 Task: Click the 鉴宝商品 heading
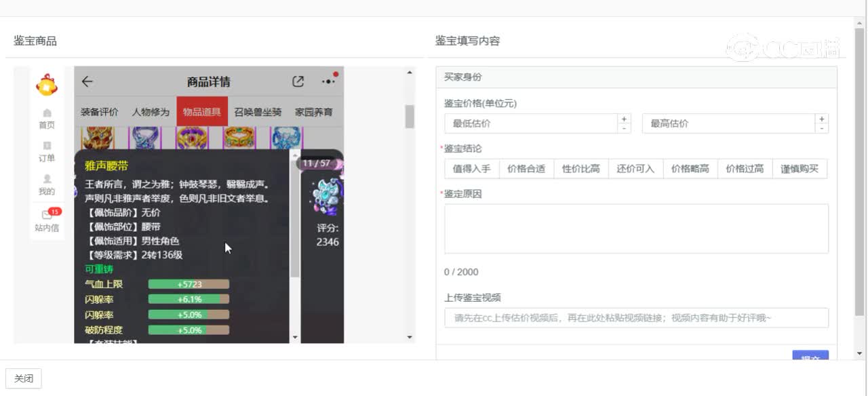35,41
